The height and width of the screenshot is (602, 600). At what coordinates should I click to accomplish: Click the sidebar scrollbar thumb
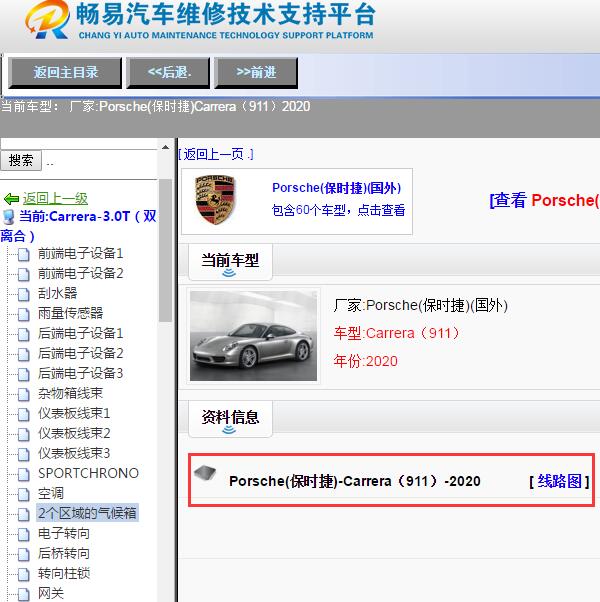165,250
